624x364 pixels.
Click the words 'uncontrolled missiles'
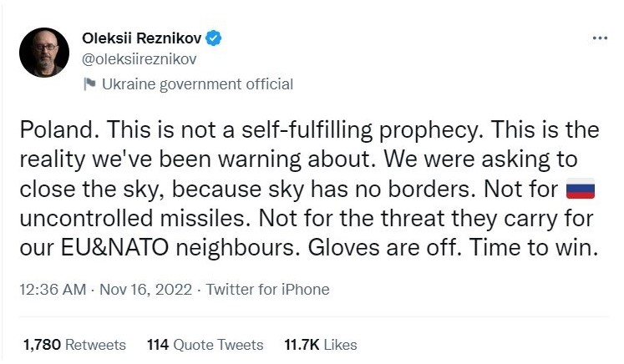tap(137, 218)
